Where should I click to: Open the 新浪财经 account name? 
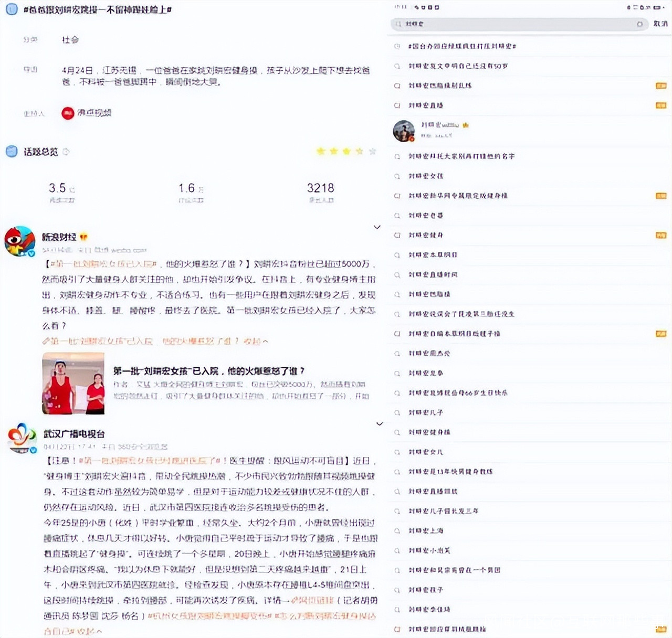pyautogui.click(x=59, y=237)
